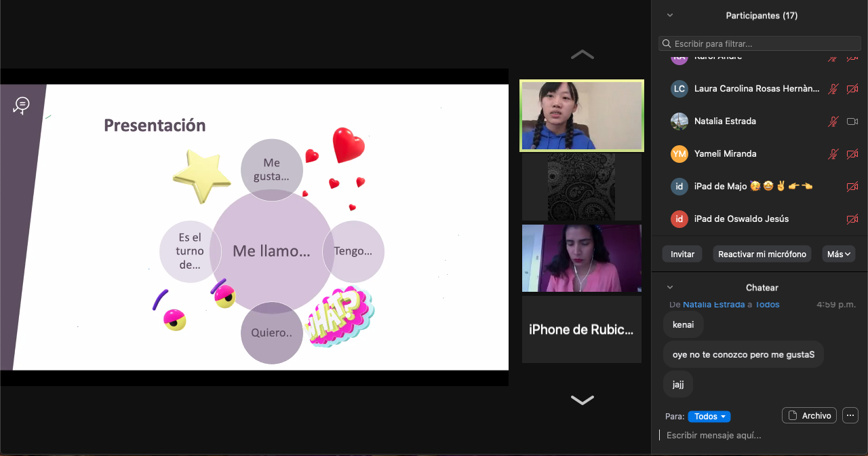Click Natalia Estrada's muted microphone icon
The height and width of the screenshot is (456, 868).
click(833, 121)
